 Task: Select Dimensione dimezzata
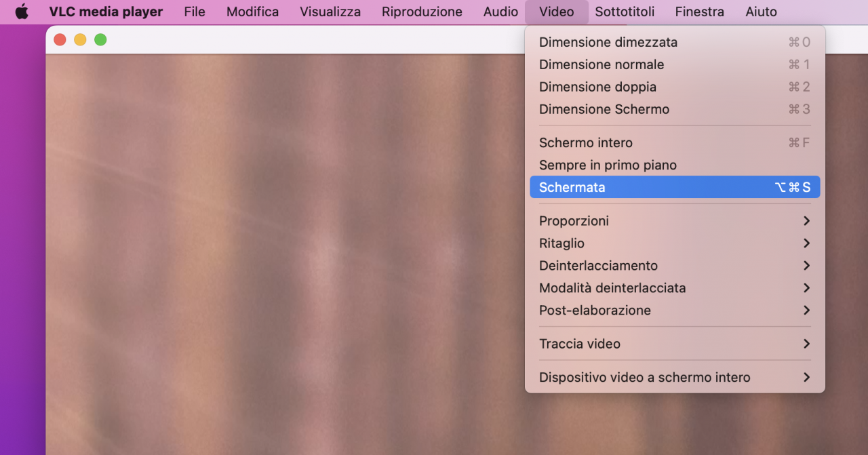[x=675, y=42]
